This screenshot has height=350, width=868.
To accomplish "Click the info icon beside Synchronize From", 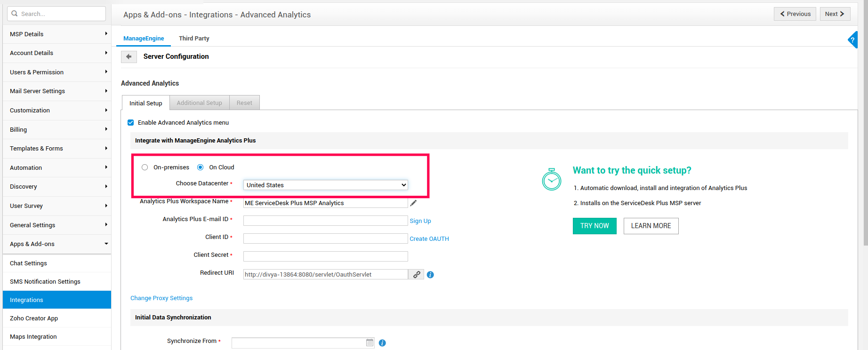I will 382,343.
